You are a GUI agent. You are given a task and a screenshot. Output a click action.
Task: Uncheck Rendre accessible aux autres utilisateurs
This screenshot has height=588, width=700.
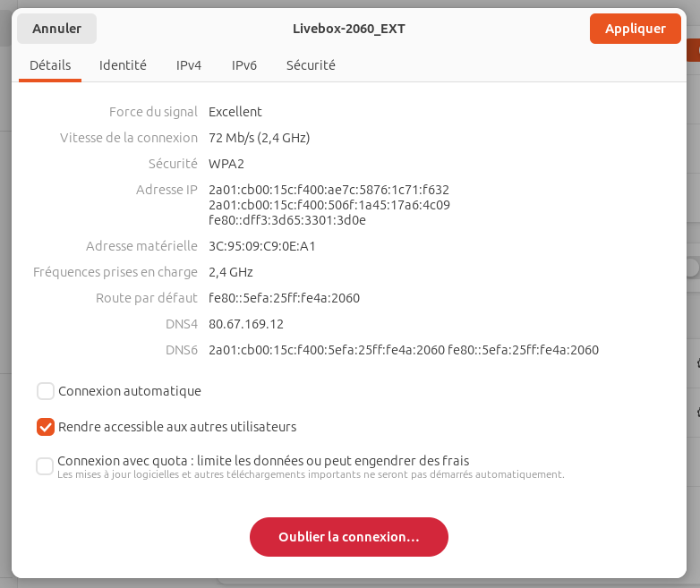click(46, 427)
